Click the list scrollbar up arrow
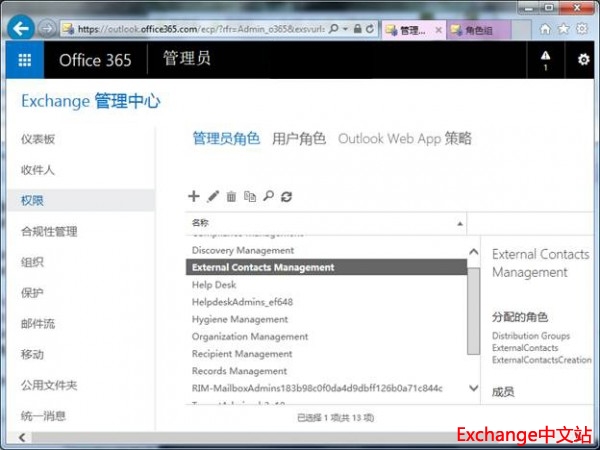 (x=473, y=251)
